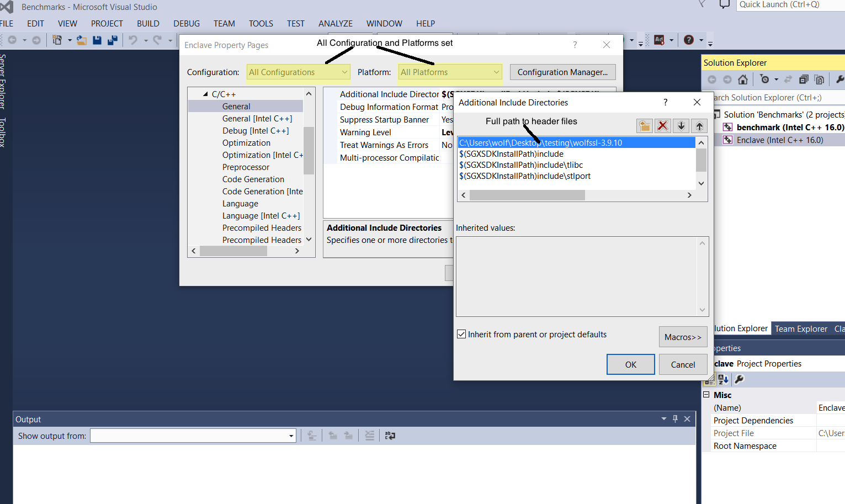845x504 pixels.
Task: Open the Configuration dropdown
Action: point(298,72)
